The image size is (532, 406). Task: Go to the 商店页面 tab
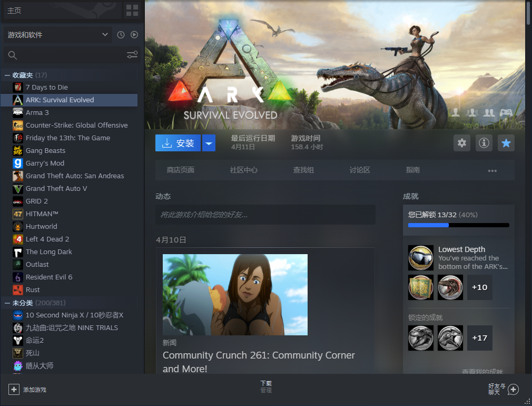(181, 170)
